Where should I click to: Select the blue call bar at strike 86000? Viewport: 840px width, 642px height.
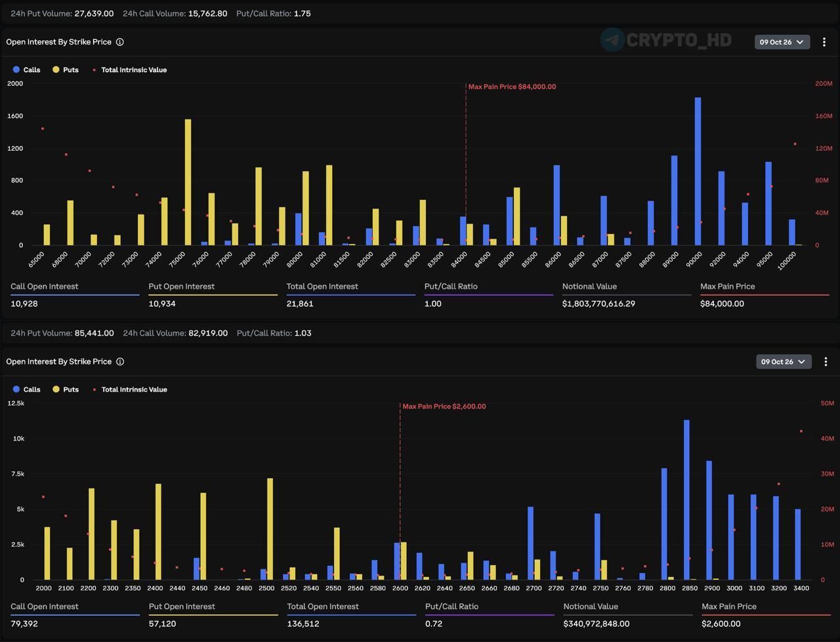[556, 205]
